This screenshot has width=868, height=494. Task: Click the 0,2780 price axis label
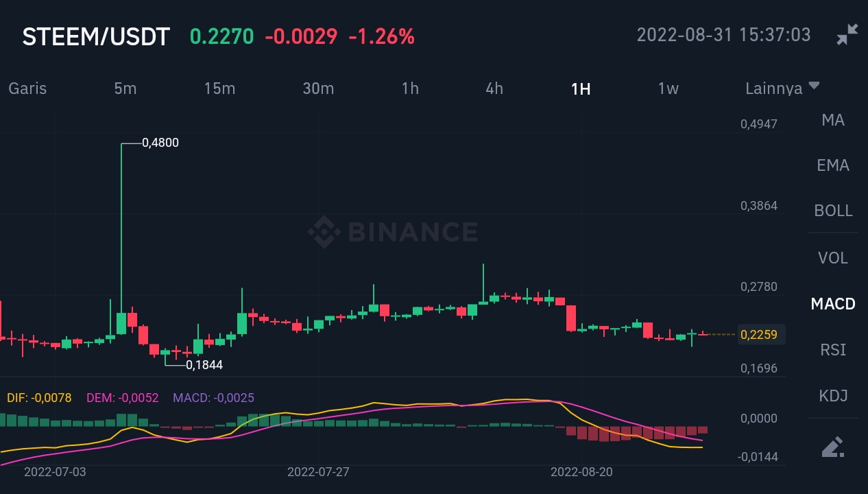pyautogui.click(x=759, y=287)
